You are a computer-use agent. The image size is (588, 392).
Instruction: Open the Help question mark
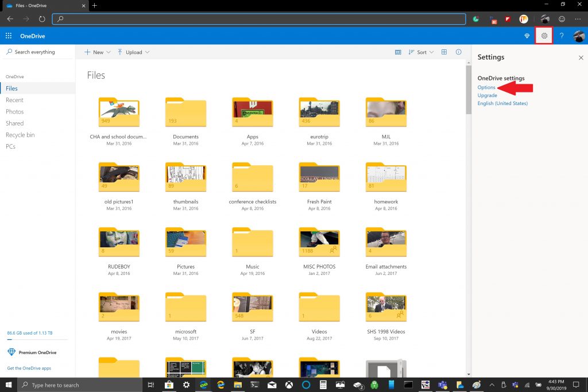point(562,36)
